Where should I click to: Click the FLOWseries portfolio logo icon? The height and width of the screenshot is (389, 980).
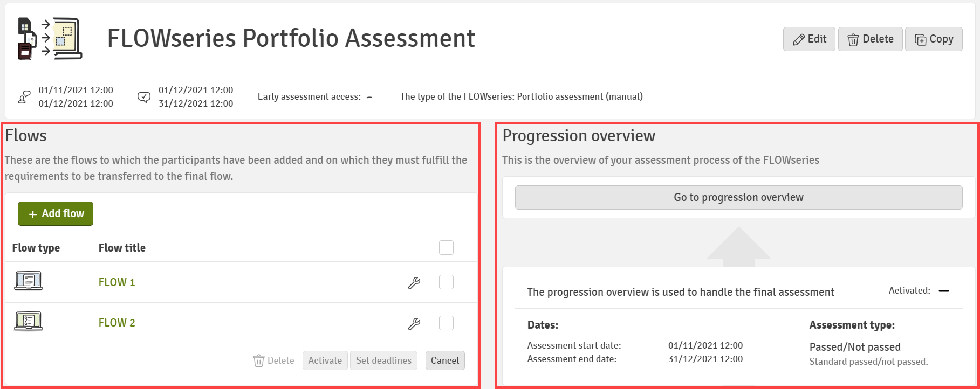pos(50,38)
